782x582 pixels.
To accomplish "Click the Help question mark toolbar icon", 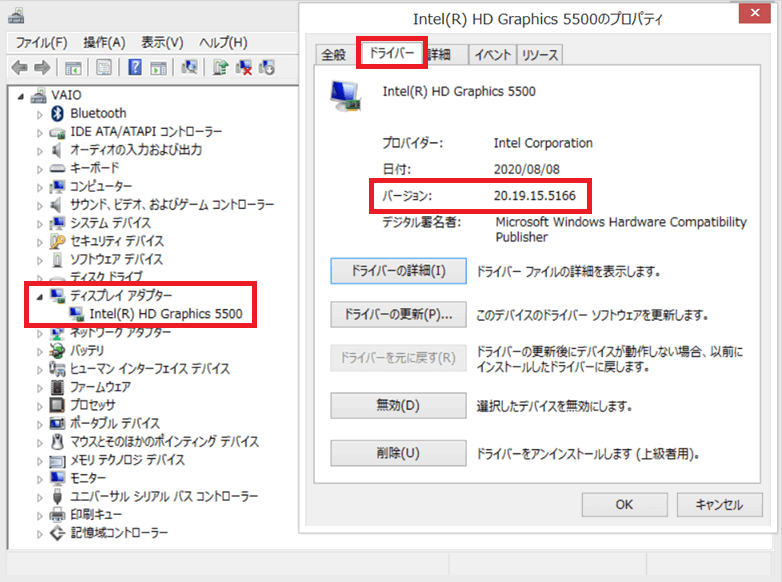I will pos(135,67).
